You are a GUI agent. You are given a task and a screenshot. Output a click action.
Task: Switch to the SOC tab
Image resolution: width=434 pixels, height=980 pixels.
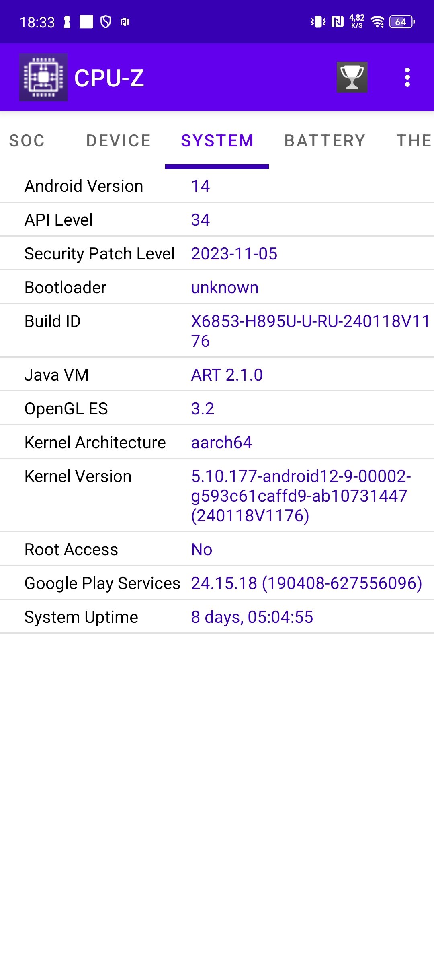click(27, 141)
